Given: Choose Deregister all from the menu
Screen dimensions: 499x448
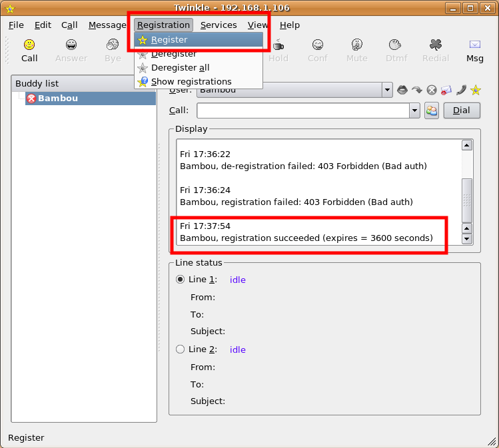Looking at the screenshot, I should (199, 68).
